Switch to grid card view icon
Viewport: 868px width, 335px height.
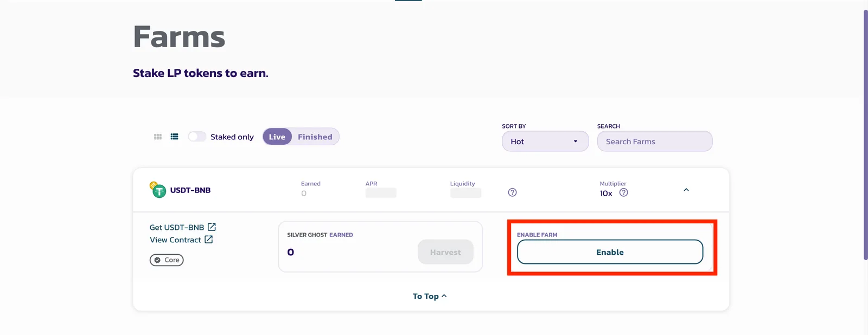[158, 137]
